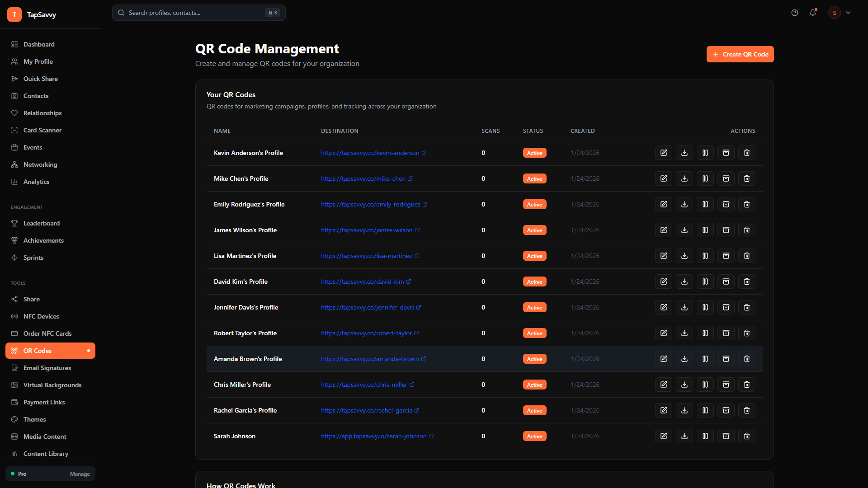The width and height of the screenshot is (868, 488).
Task: Open the help icon in the top bar
Action: [x=795, y=13]
